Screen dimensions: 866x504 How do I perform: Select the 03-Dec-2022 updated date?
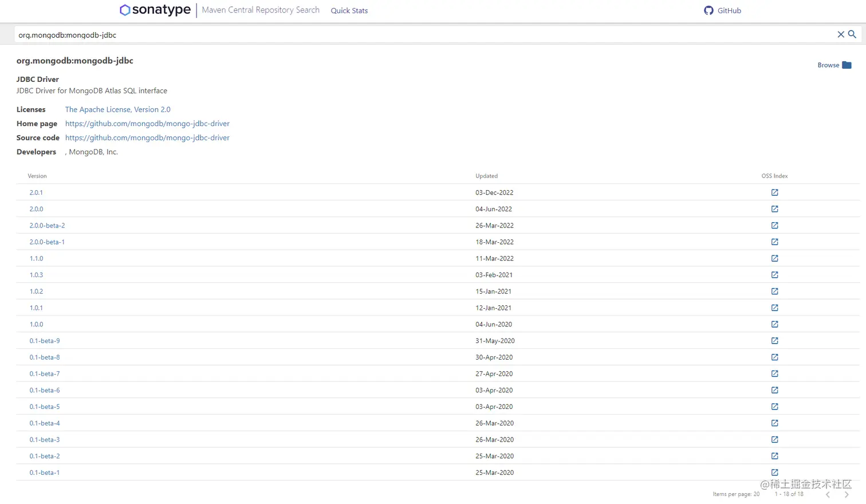click(494, 192)
